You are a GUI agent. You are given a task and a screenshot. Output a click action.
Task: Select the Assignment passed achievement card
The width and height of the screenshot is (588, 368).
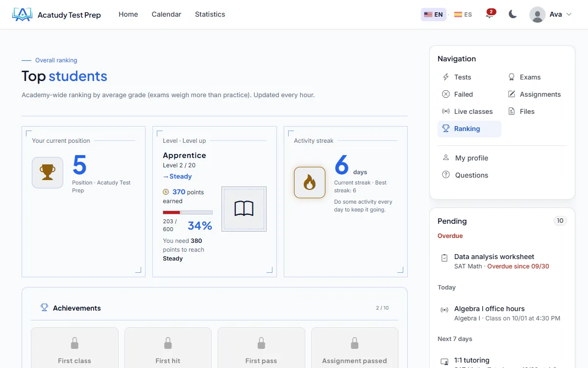pyautogui.click(x=355, y=348)
